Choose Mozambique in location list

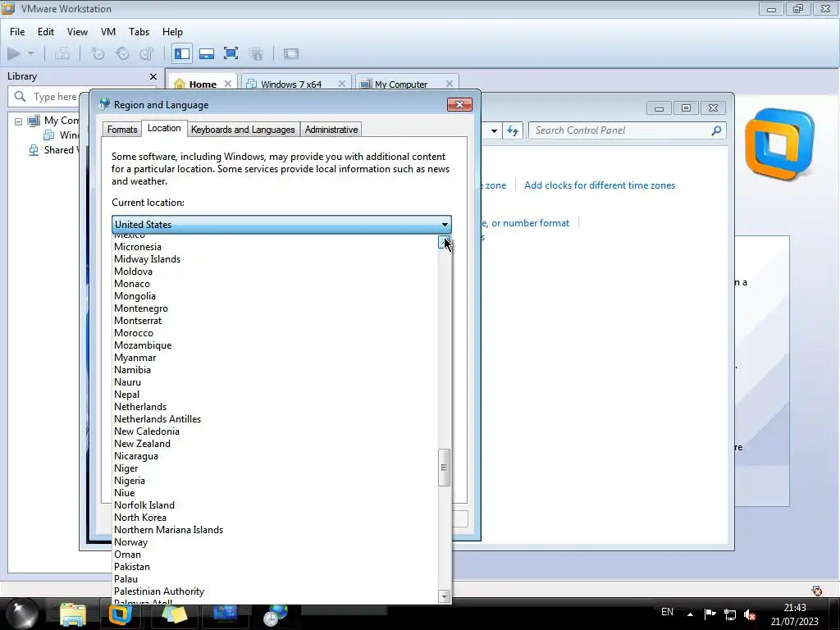coord(276,345)
